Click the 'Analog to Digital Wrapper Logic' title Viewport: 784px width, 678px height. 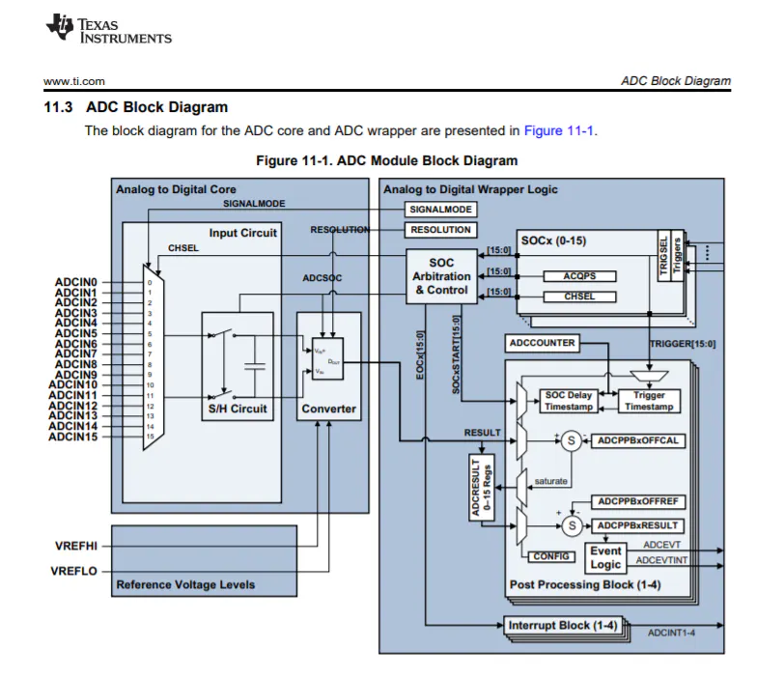[470, 189]
